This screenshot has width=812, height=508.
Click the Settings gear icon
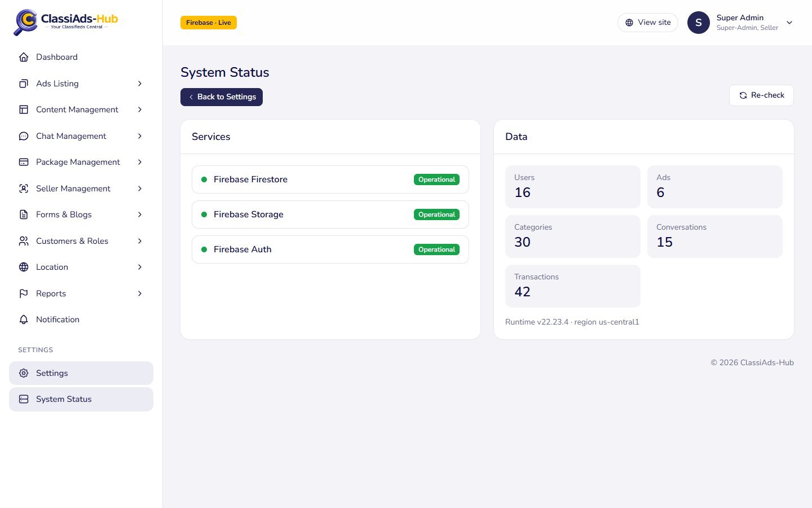tap(24, 373)
